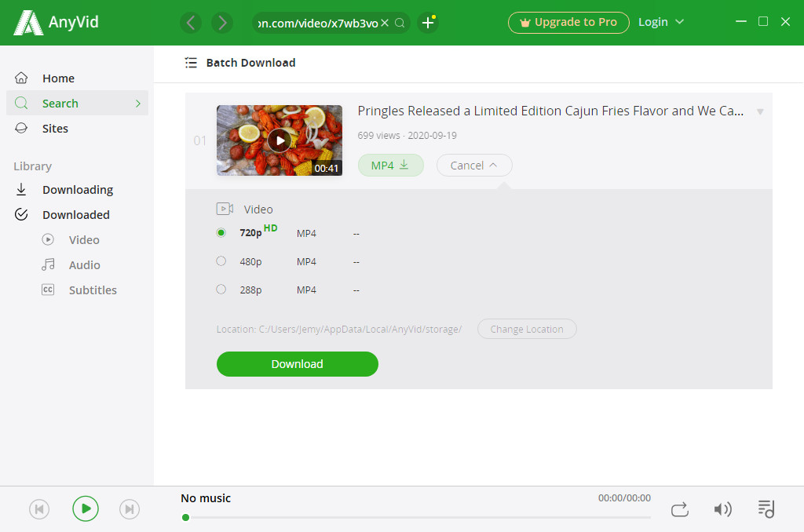Viewport: 804px width, 532px height.
Task: Open the Downloading library
Action: coord(78,190)
